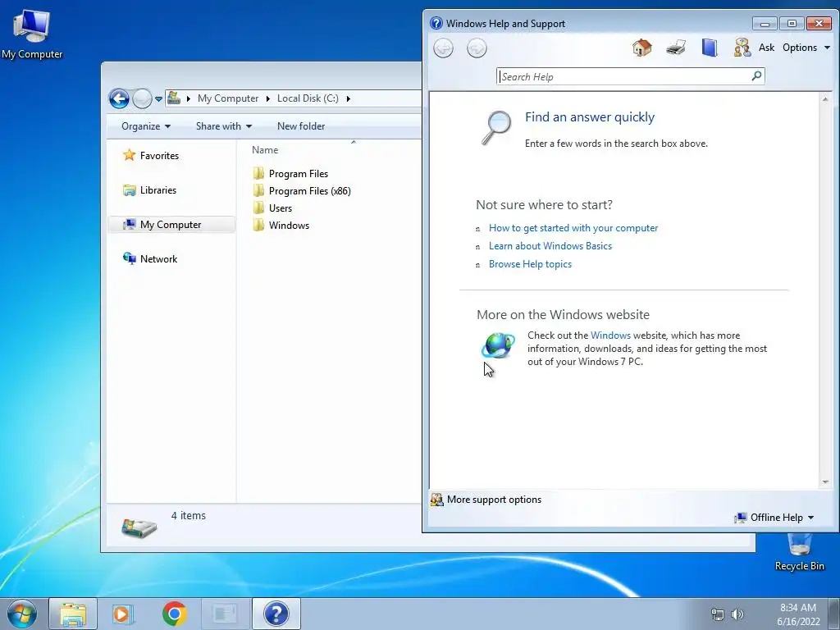
Task: Select Favorites in navigation pane
Action: click(159, 155)
